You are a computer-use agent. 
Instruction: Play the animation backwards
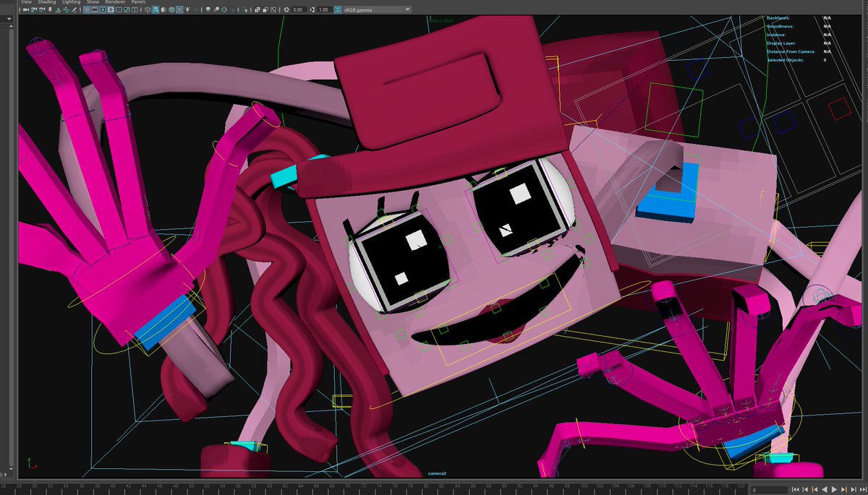coord(824,490)
